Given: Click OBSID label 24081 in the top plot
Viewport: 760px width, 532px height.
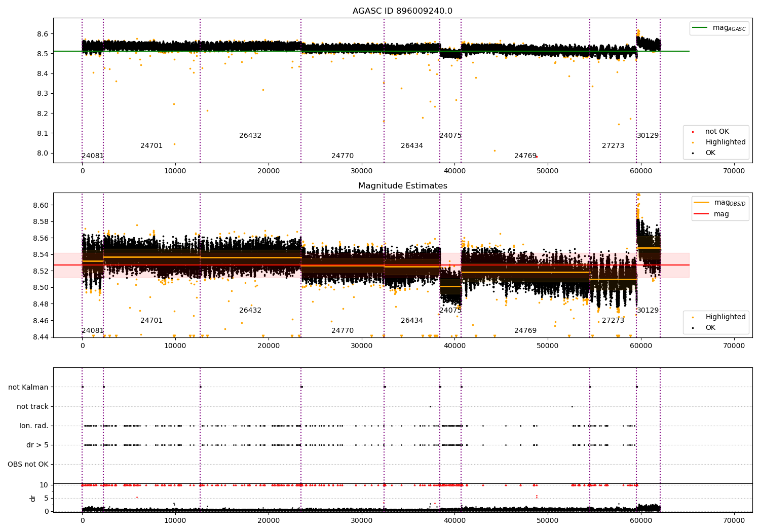Looking at the screenshot, I should click(93, 156).
